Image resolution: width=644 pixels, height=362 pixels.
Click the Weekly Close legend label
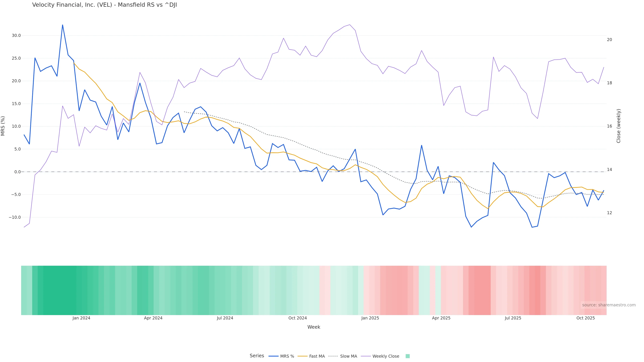[x=386, y=356]
